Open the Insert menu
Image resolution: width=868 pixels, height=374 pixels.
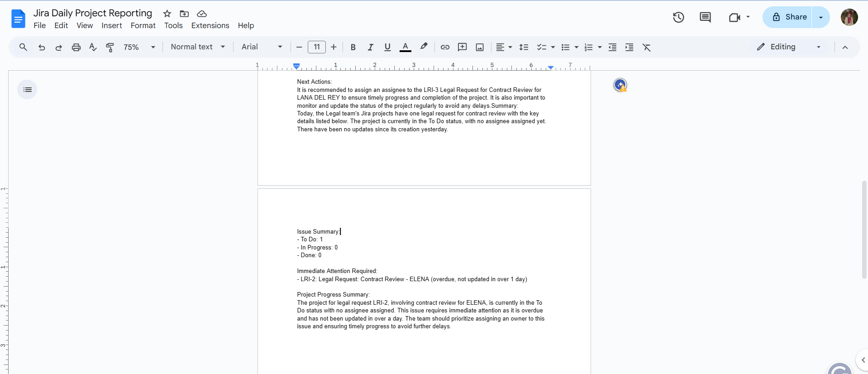[112, 25]
